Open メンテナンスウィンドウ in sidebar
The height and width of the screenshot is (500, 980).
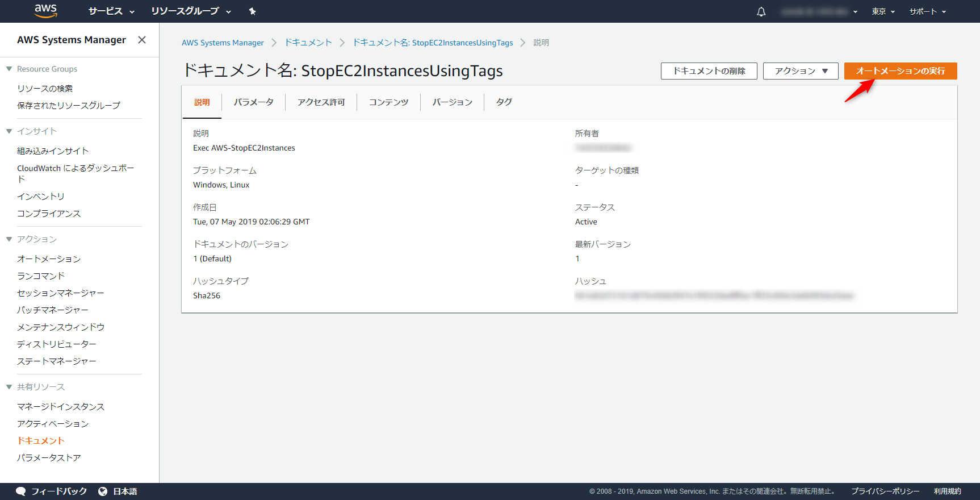(61, 327)
